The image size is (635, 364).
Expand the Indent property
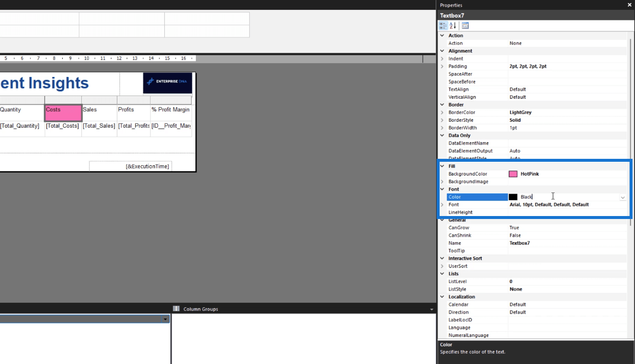point(442,59)
